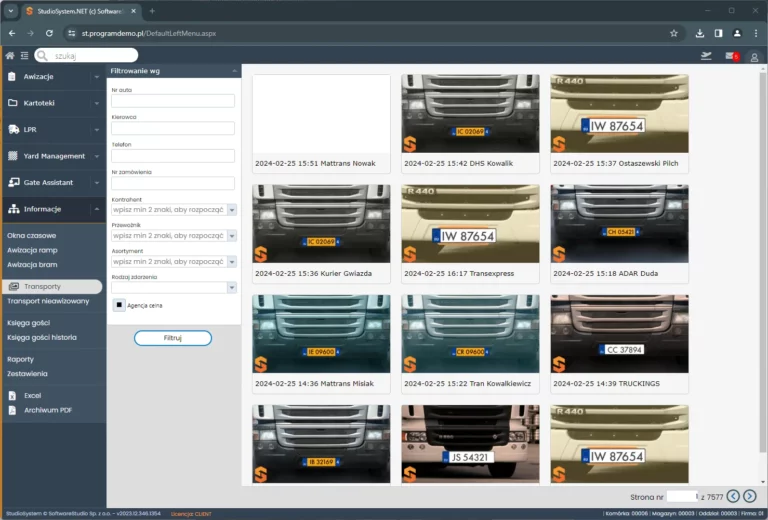Go to next page with right arrow
768x520 pixels.
pyautogui.click(x=750, y=496)
